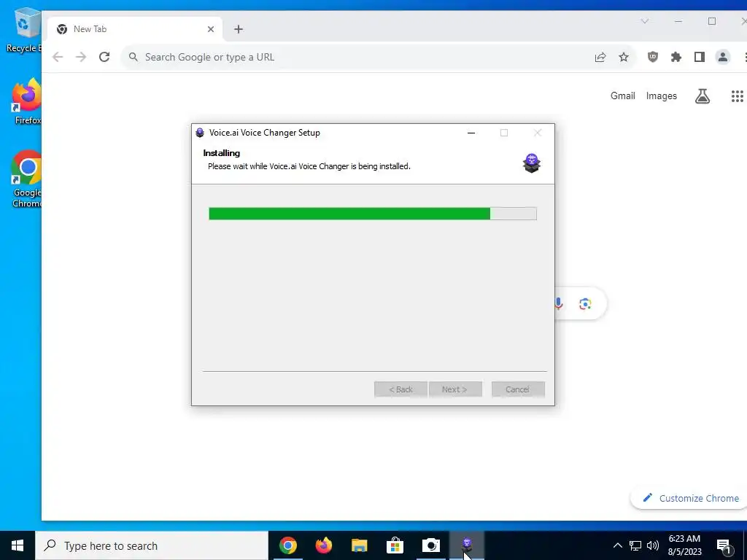Open Chrome's tab search dropdown chevron

coord(645,21)
